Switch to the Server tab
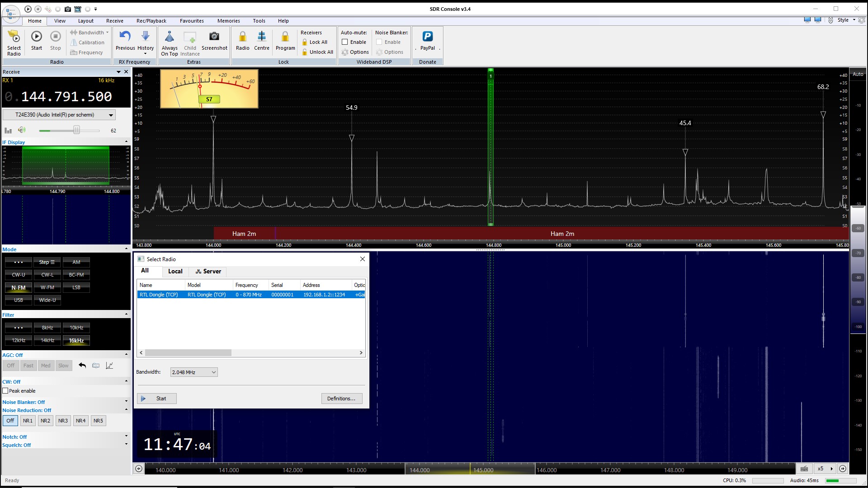Screen dimensions: 868x488 [208, 272]
